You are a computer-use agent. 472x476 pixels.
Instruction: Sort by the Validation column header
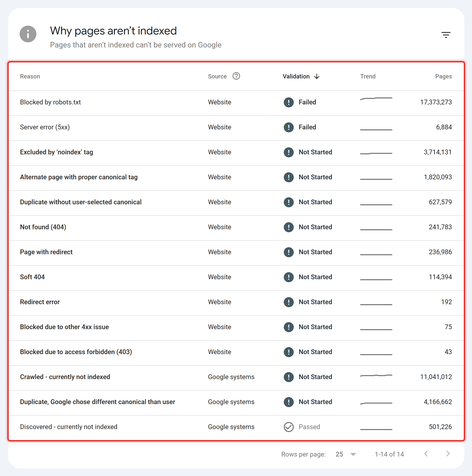(x=296, y=76)
